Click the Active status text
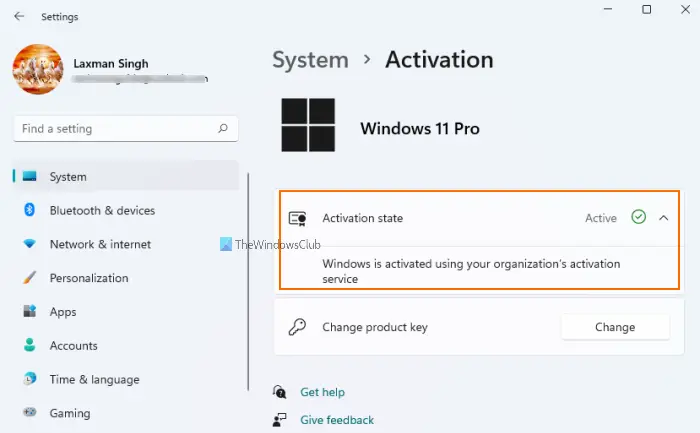This screenshot has width=700, height=433. (601, 218)
